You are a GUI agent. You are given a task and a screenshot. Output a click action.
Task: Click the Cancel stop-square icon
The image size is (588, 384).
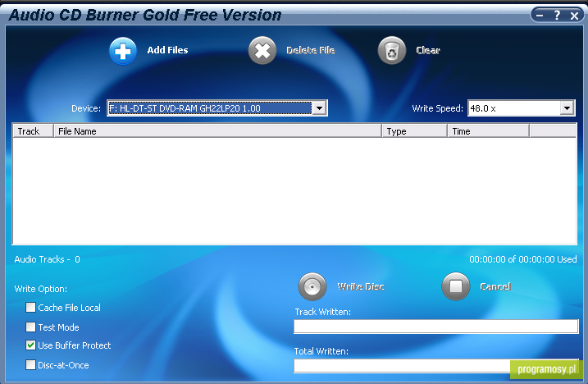tap(456, 286)
